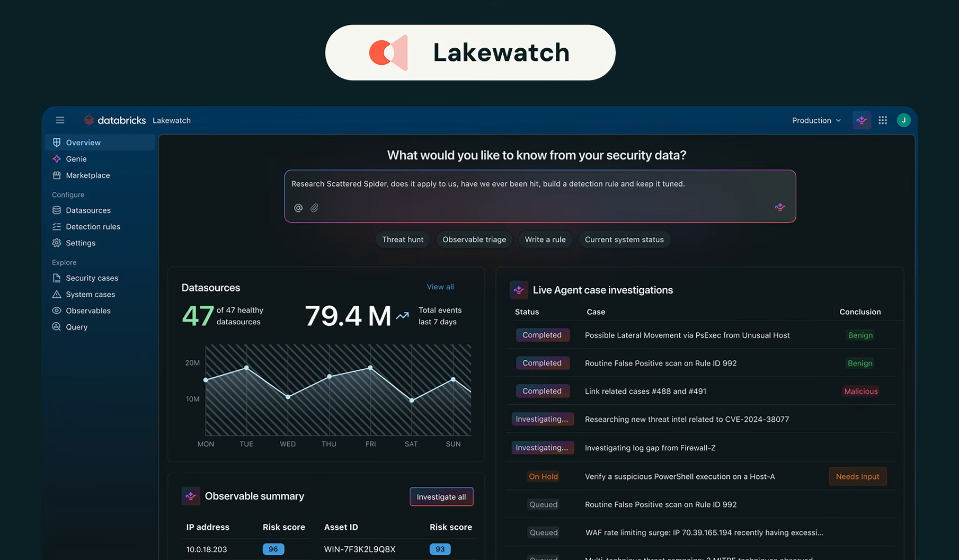Click the Observables eye icon

point(57,311)
